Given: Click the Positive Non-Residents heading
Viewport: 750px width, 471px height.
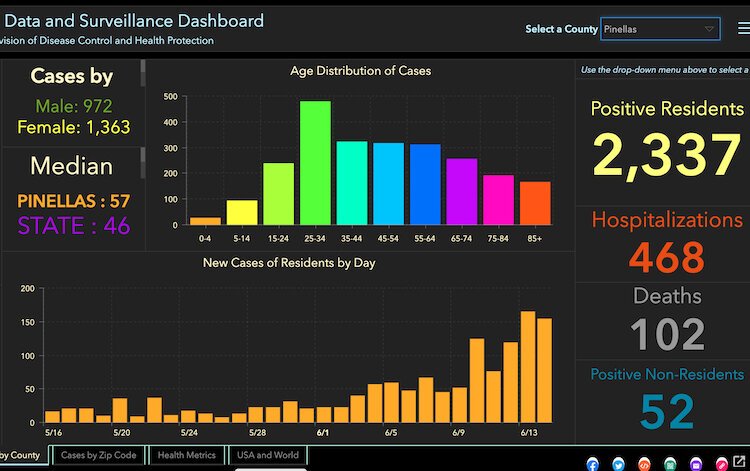Looking at the screenshot, I should point(667,374).
